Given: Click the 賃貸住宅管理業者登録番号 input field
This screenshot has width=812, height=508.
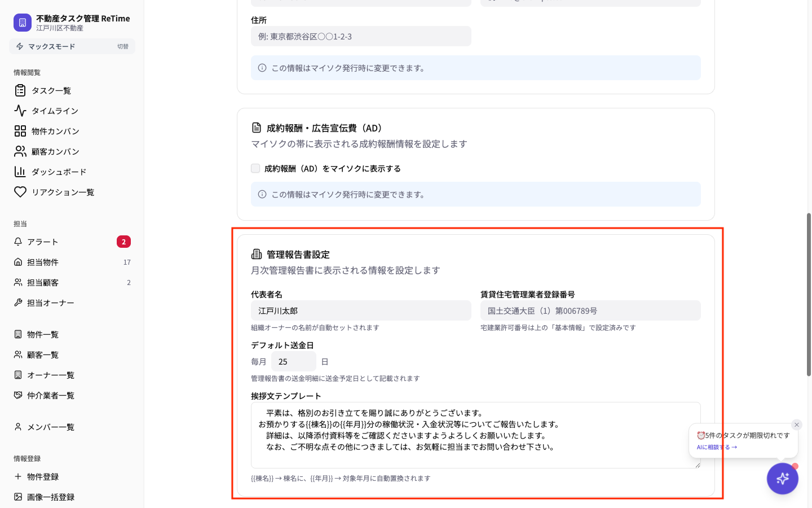Looking at the screenshot, I should (590, 310).
